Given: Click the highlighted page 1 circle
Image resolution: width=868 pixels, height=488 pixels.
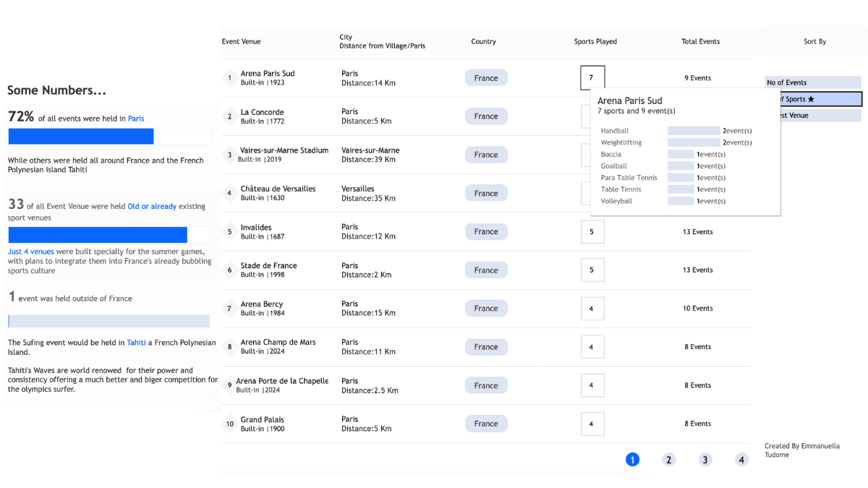Looking at the screenshot, I should coord(632,459).
